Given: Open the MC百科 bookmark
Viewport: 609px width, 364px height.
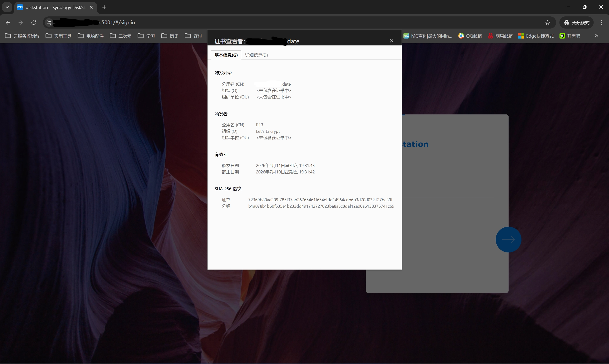Looking at the screenshot, I should 428,36.
